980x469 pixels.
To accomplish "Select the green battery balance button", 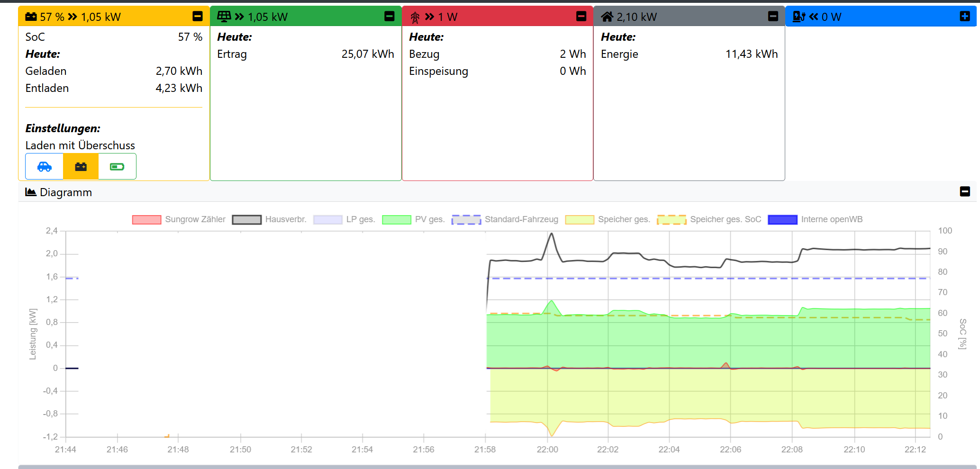I will pos(117,167).
